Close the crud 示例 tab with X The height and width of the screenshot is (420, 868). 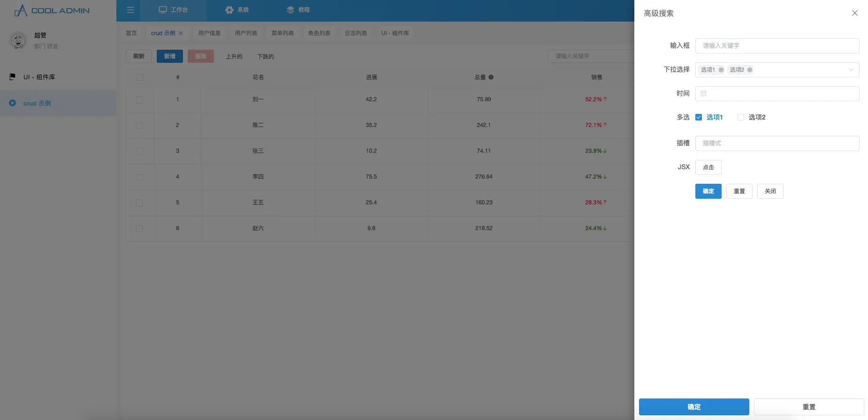(x=181, y=33)
